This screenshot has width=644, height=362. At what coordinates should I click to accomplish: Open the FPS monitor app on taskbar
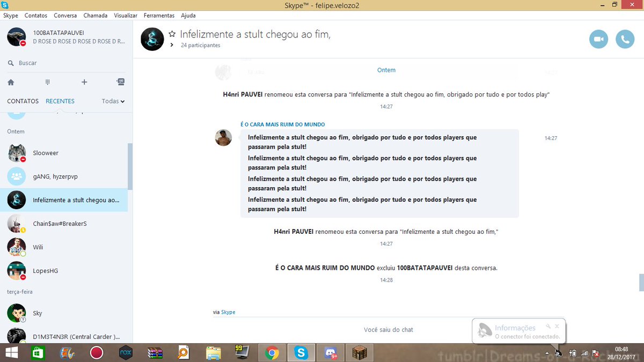(242, 353)
